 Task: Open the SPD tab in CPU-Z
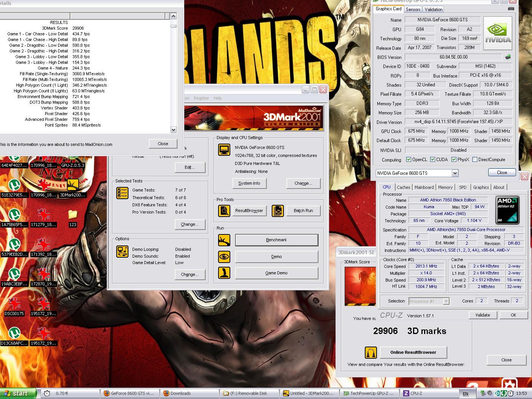click(x=462, y=187)
